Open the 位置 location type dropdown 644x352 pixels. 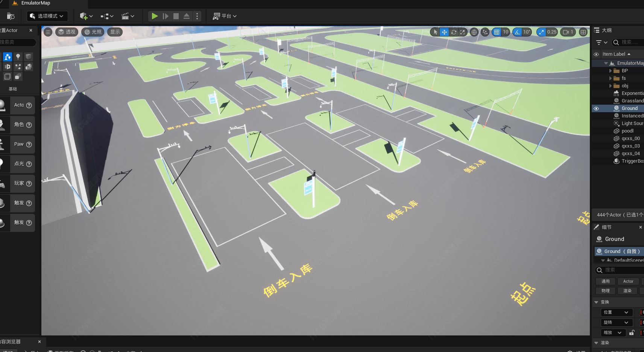coord(616,312)
